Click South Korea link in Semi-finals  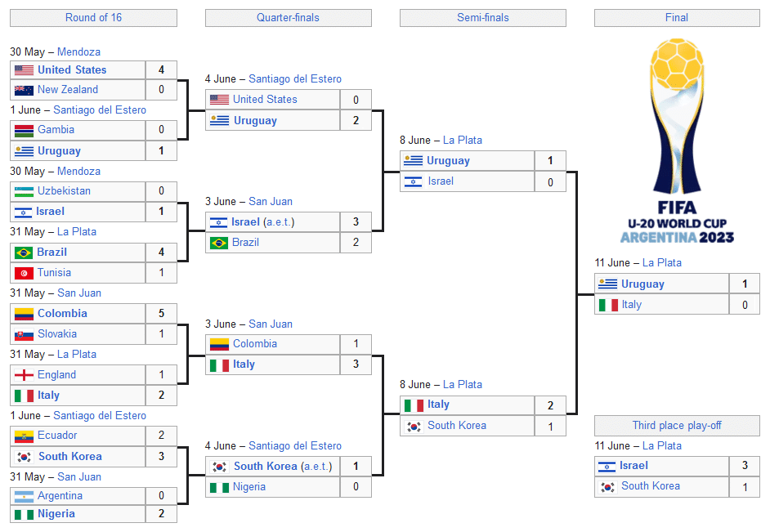click(x=457, y=426)
